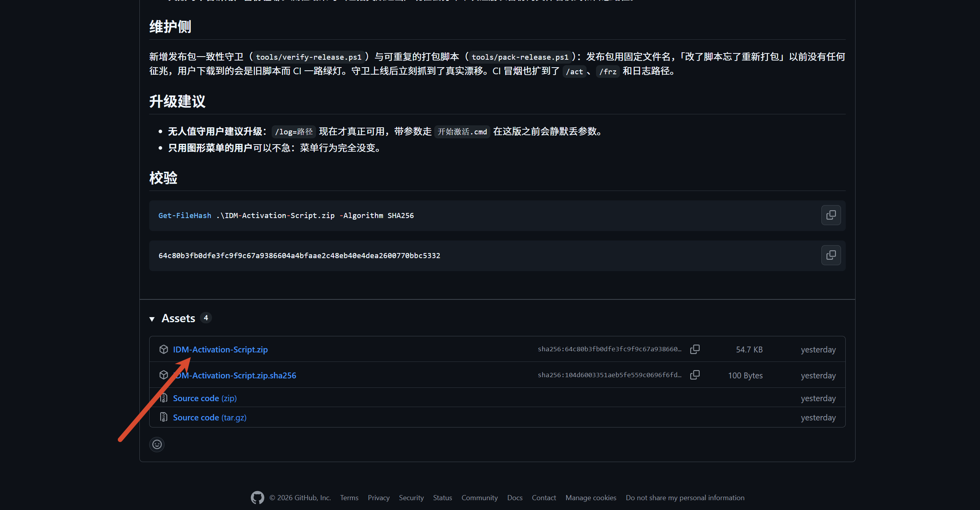Open the Terms footer link
Screen dimensions: 980x510
click(349, 497)
